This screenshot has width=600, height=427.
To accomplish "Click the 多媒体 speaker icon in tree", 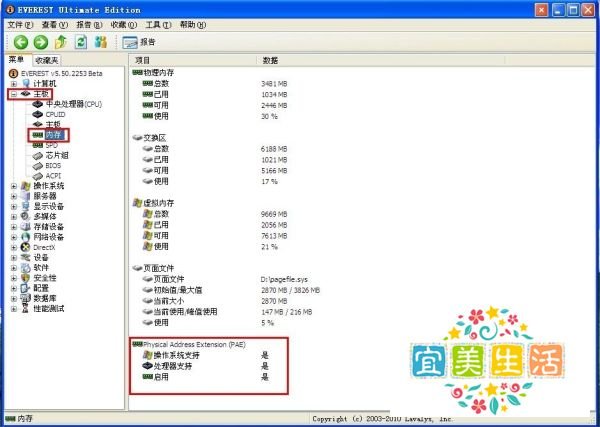I will (26, 217).
